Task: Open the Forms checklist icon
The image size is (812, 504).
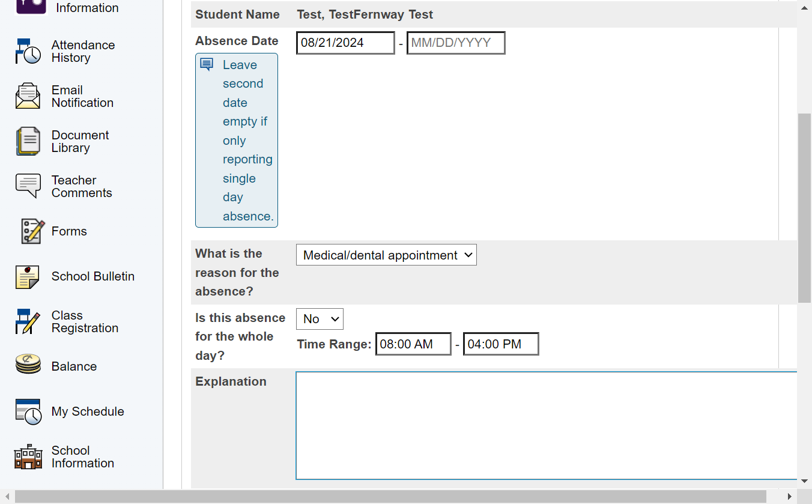Action: click(33, 231)
